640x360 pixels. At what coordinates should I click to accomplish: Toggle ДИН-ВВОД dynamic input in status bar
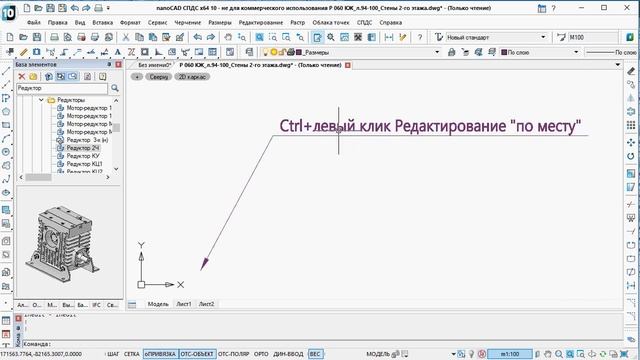(288, 354)
